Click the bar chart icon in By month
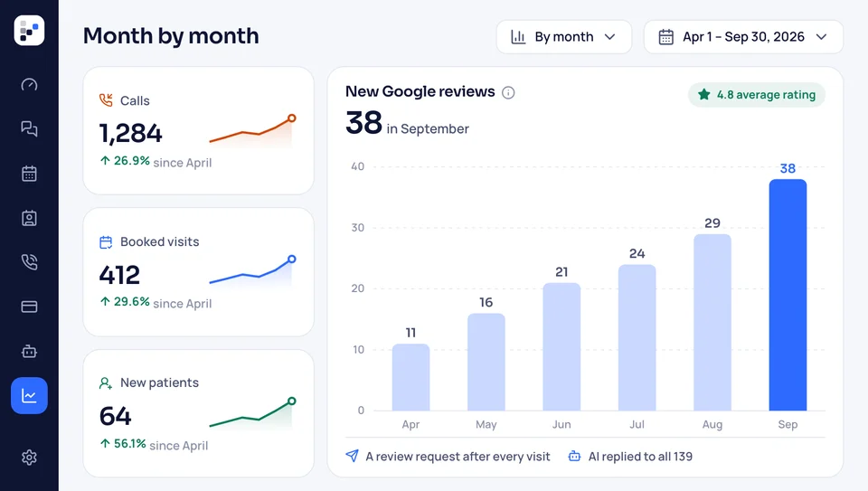 pyautogui.click(x=518, y=37)
